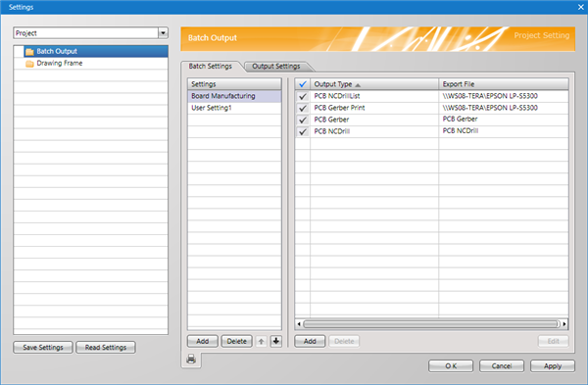
Task: Select the PCB Gerber Print output type cell
Action: pos(374,108)
